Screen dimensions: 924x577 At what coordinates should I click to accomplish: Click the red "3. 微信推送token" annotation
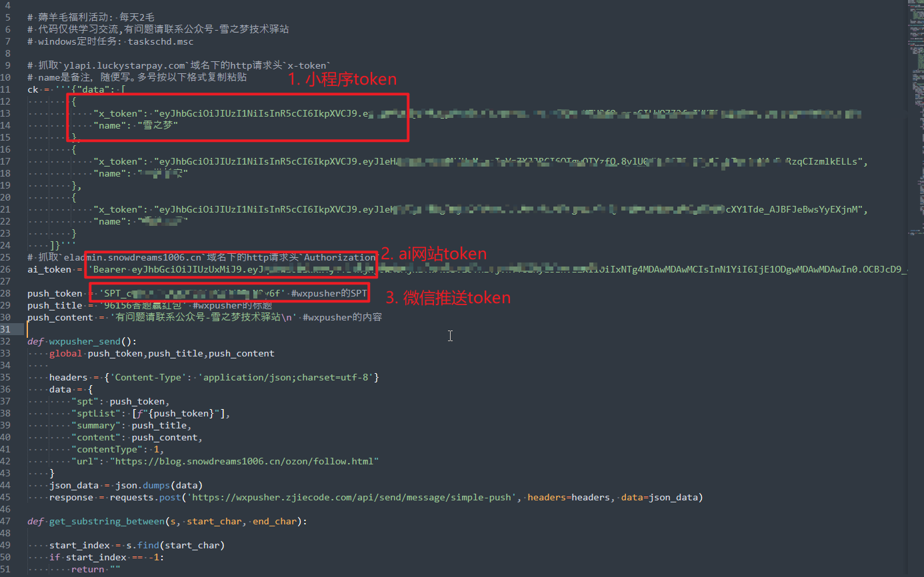tap(448, 298)
